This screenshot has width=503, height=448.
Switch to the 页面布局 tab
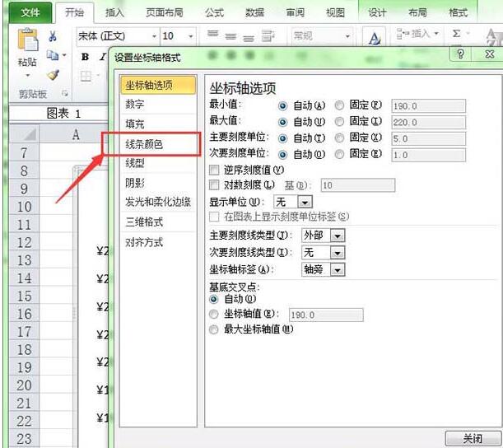(x=165, y=13)
